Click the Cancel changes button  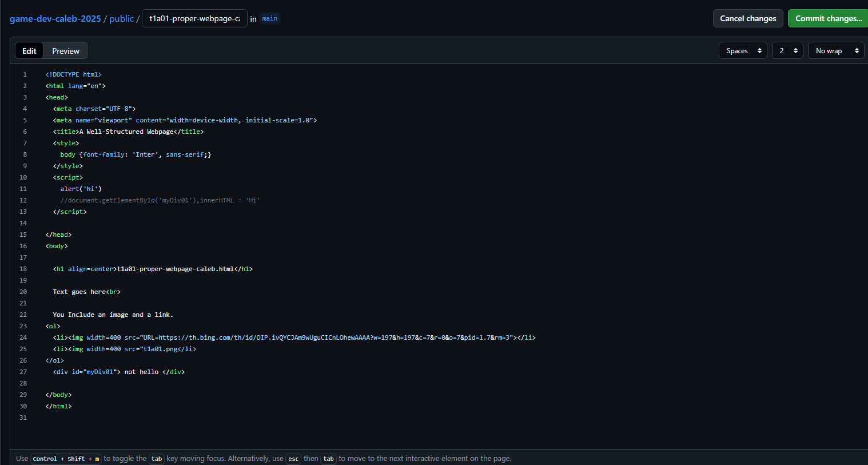tap(747, 18)
